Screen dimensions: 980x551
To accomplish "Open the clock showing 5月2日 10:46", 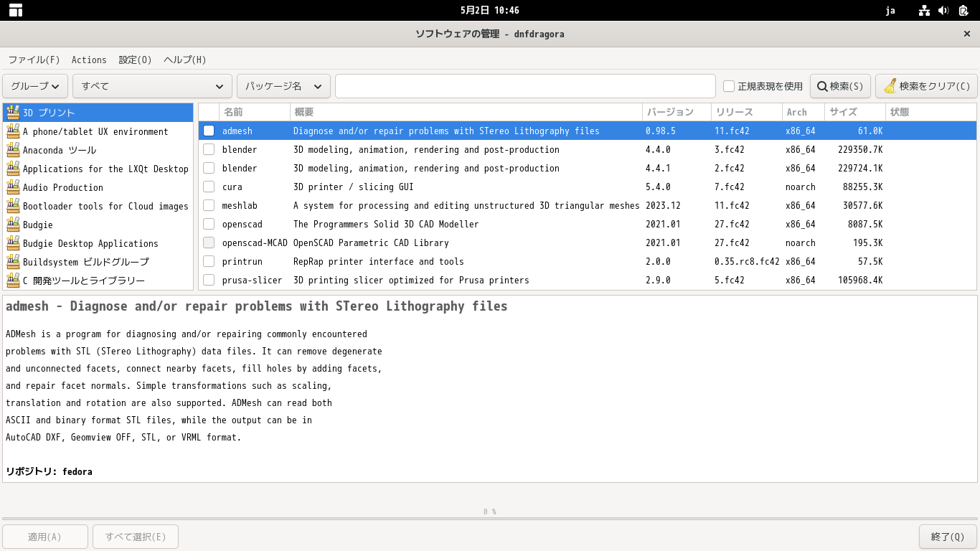I will [490, 10].
